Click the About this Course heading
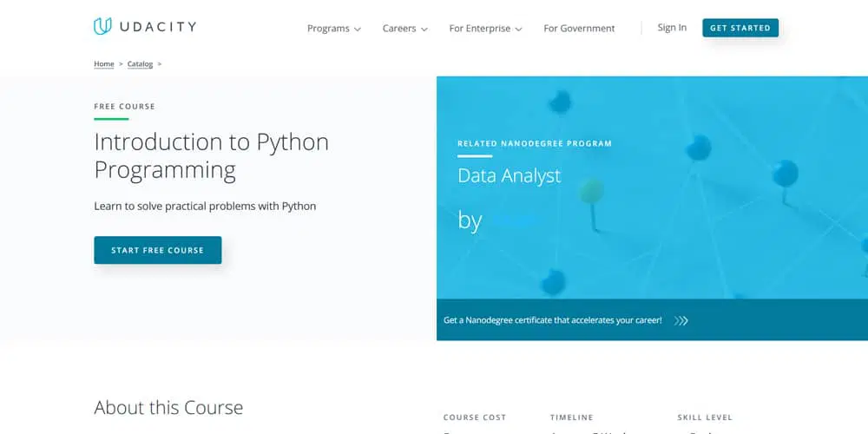 (169, 407)
